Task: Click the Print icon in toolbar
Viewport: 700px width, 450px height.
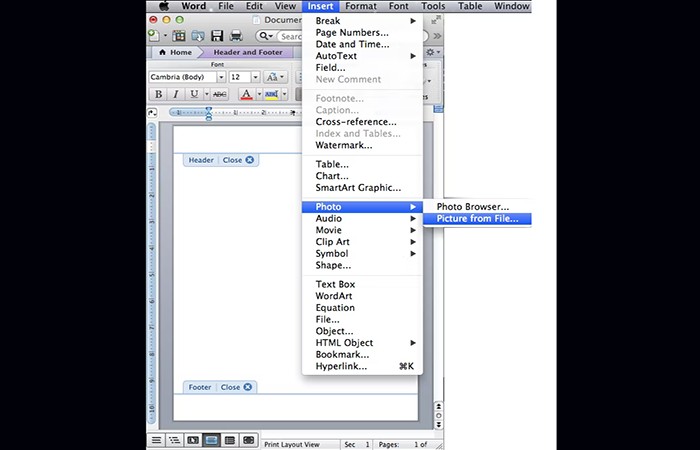Action: pyautogui.click(x=236, y=36)
